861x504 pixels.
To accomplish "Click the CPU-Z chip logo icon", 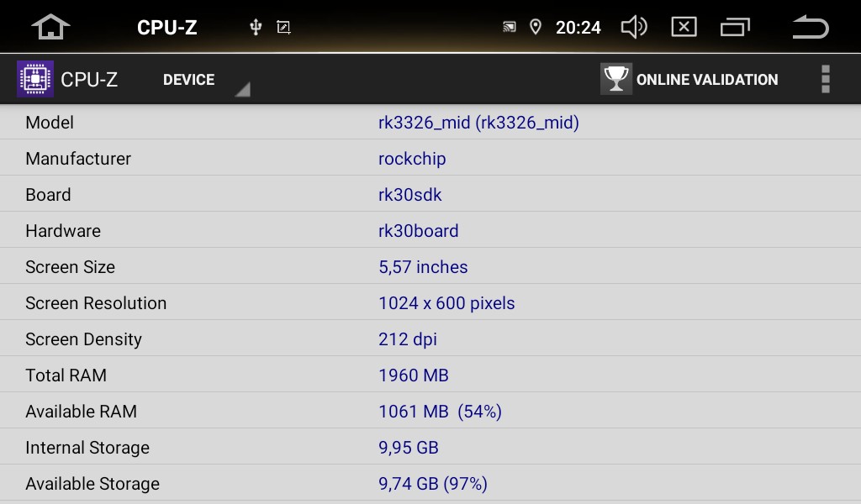I will coord(35,79).
